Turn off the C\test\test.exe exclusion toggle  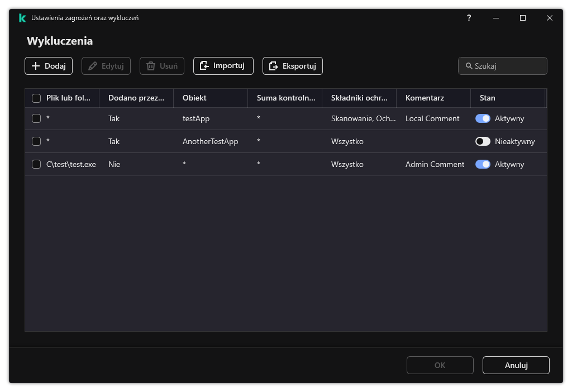point(483,164)
